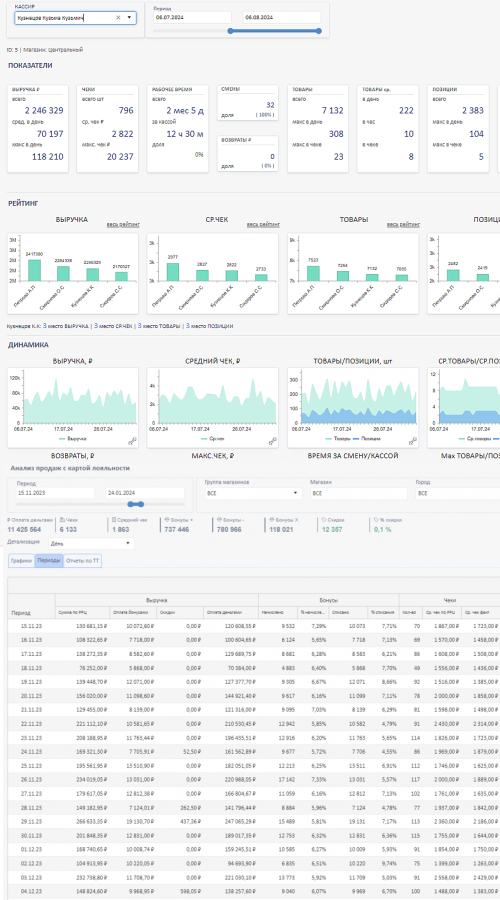
Task: Open the Кассир dropdown arrow
Action: [129, 18]
